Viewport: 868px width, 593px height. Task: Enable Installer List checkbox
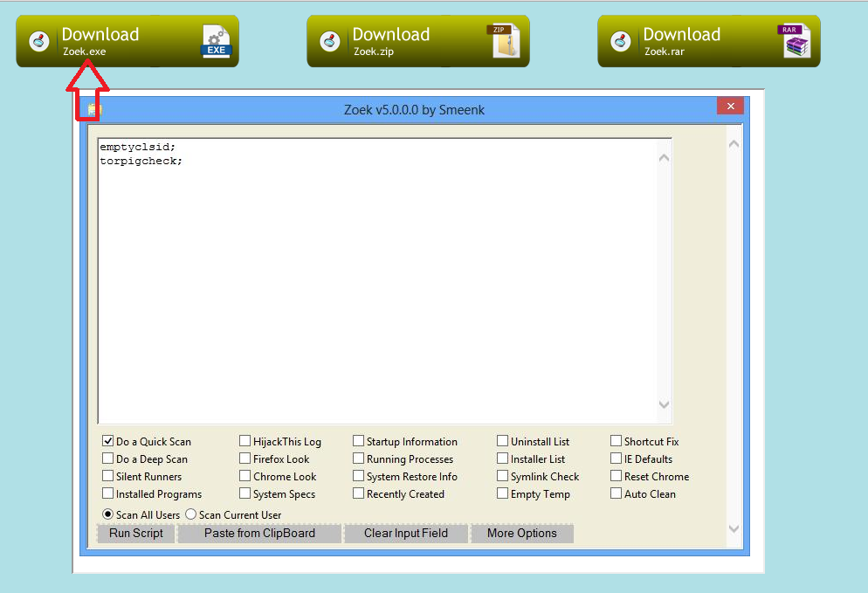click(503, 459)
